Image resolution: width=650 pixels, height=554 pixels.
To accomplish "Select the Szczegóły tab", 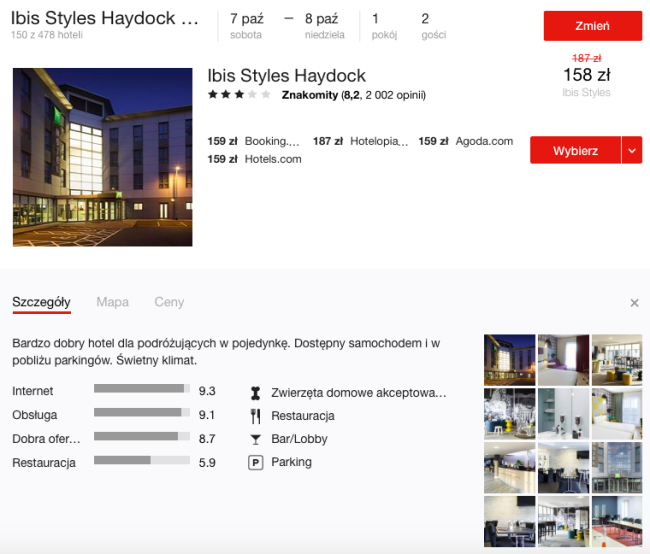I will [41, 302].
